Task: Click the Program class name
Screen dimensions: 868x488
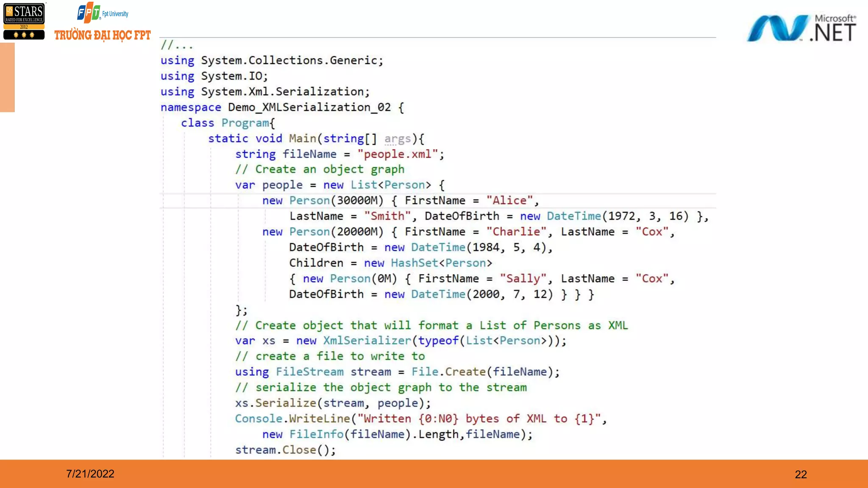Action: coord(245,123)
